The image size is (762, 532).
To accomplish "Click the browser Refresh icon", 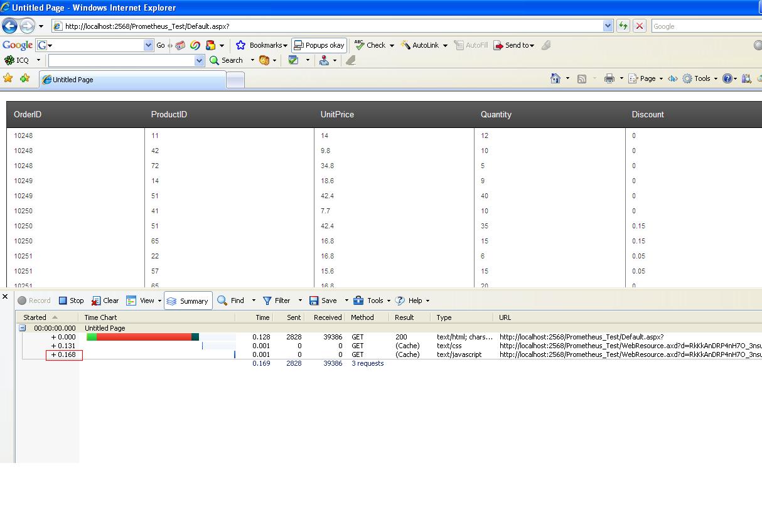I will click(623, 26).
